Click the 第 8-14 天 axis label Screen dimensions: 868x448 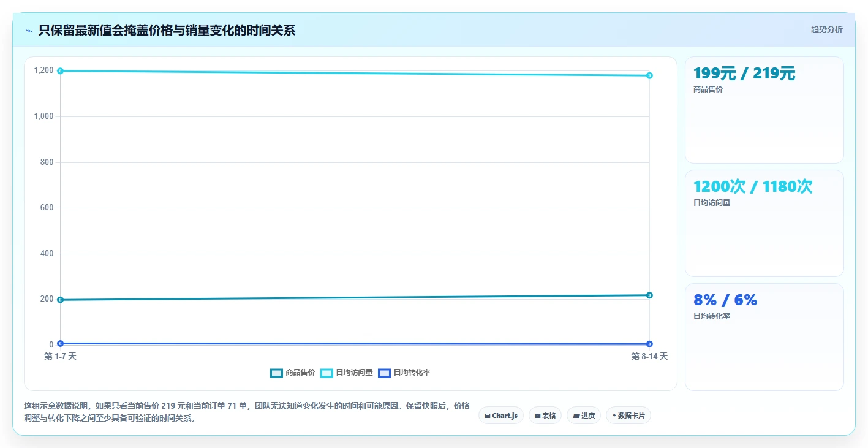649,356
